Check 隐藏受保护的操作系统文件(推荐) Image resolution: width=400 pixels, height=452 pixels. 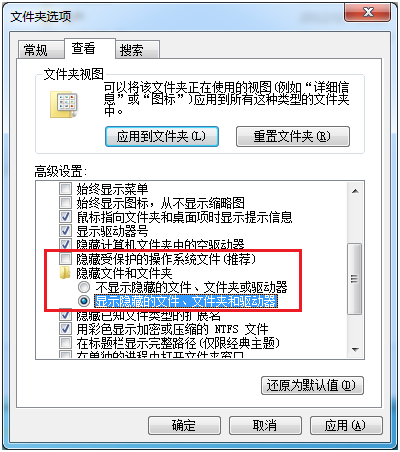(65, 258)
